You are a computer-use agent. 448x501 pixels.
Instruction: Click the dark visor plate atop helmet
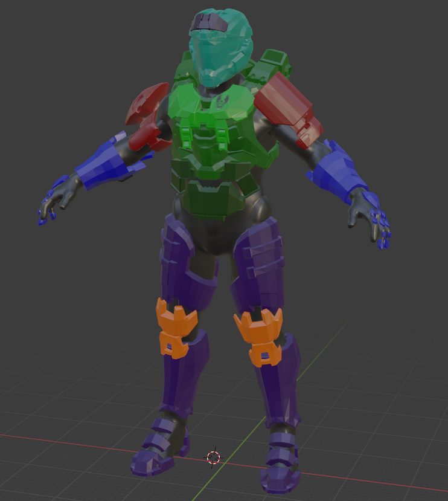click(x=209, y=22)
